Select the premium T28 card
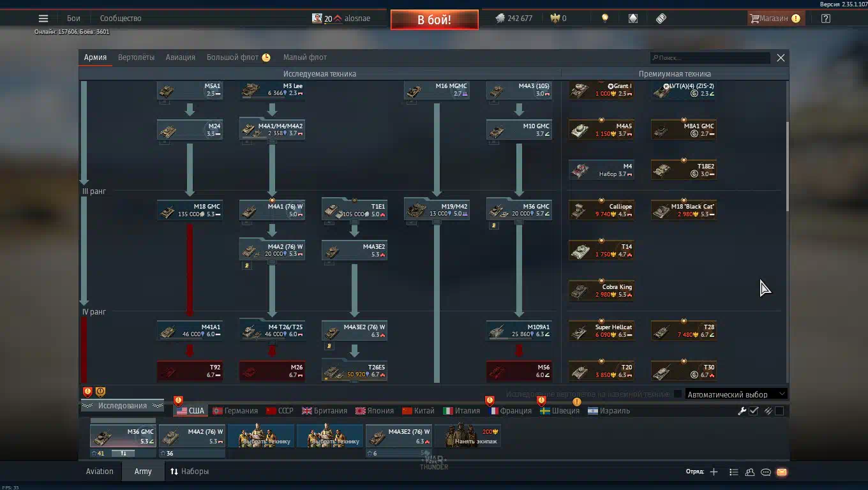Screen dimensions: 868x490 684,331
